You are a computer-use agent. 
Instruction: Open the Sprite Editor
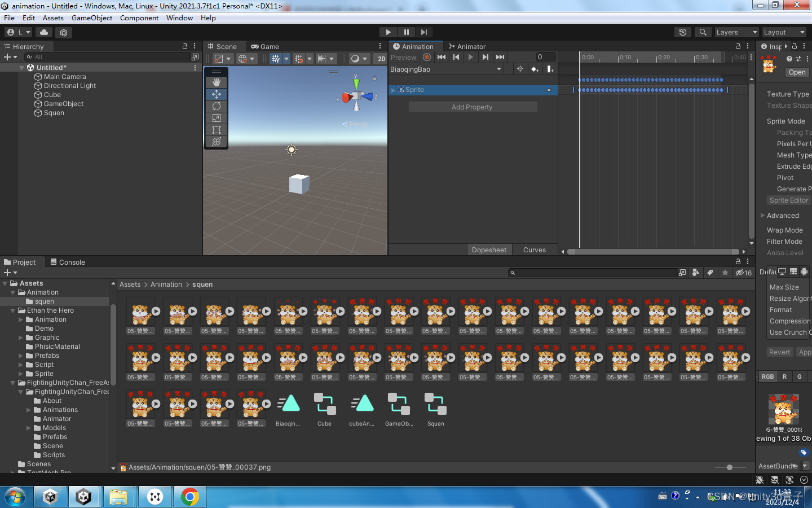point(788,200)
